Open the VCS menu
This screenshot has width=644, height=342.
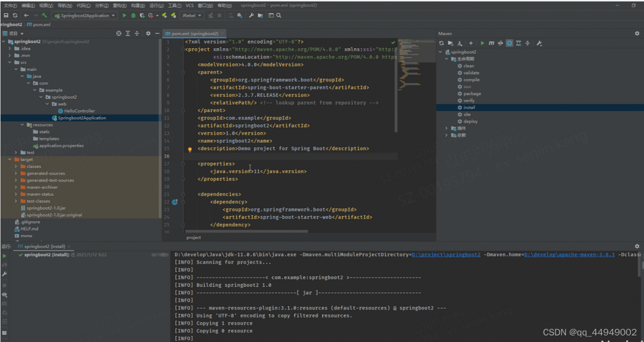tap(190, 6)
